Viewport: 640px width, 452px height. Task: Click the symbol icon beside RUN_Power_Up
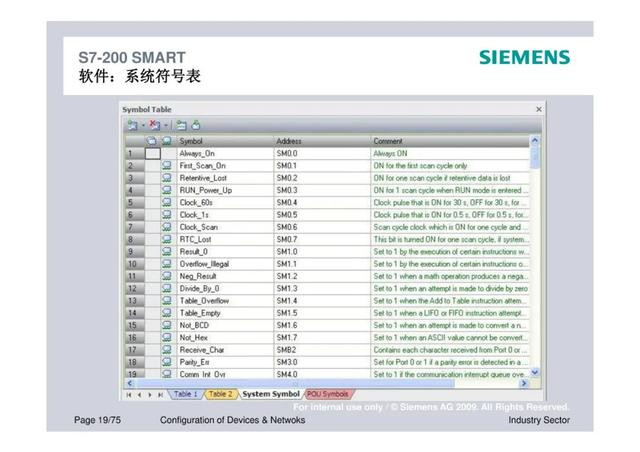click(x=167, y=190)
